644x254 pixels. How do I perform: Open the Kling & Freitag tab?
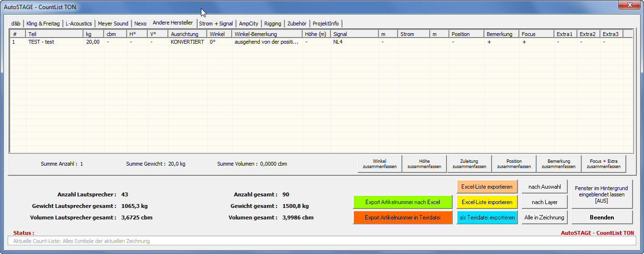43,24
